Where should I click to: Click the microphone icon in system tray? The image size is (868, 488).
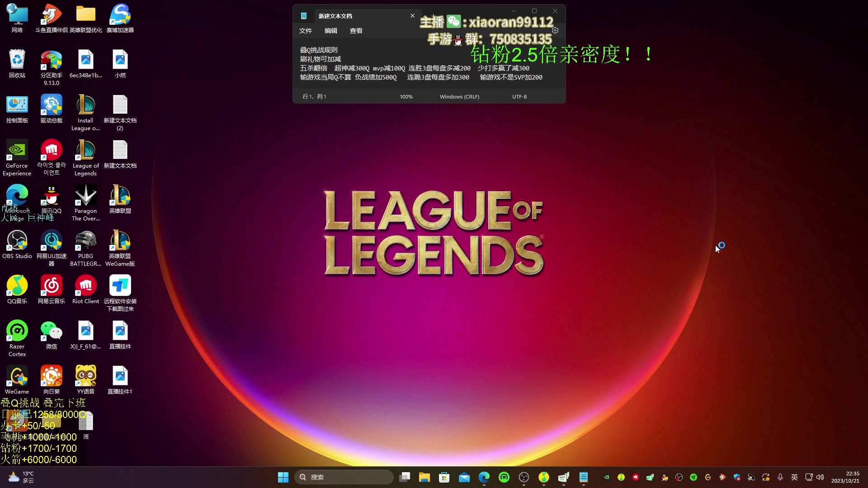tap(780, 477)
